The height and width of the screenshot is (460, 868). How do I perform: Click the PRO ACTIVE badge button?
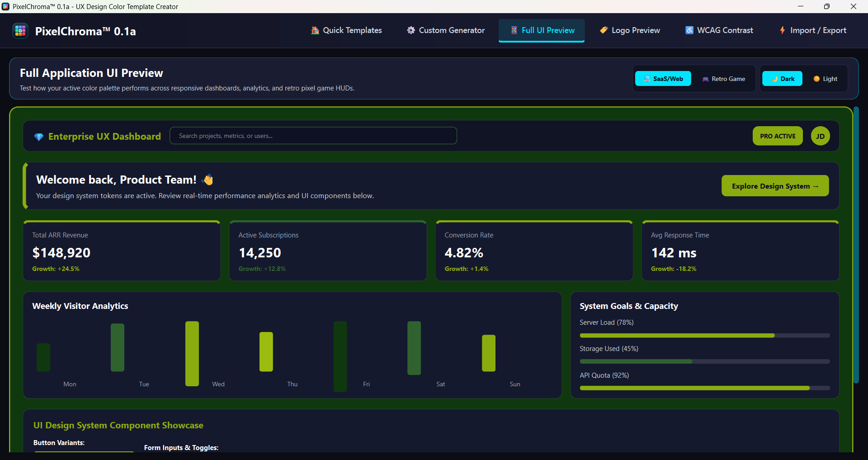click(778, 136)
